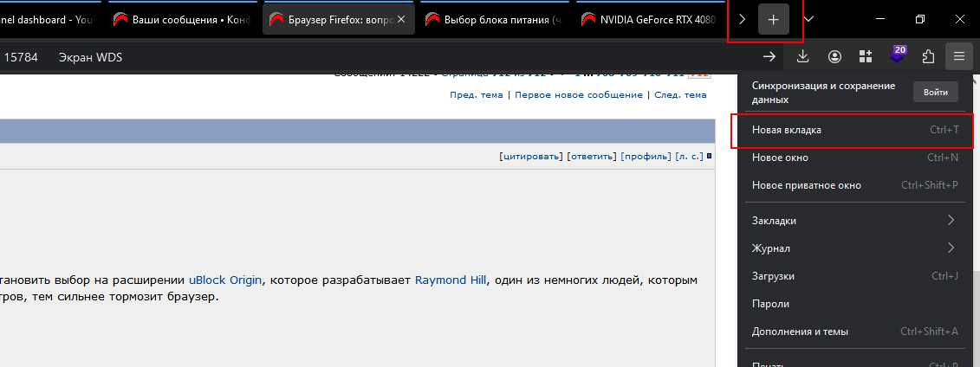Open Пароли from the menu

pyautogui.click(x=855, y=303)
